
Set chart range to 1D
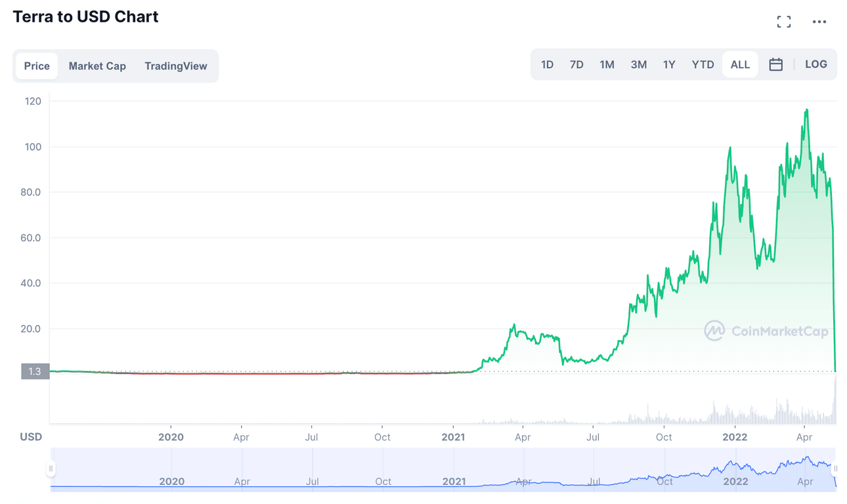(x=547, y=64)
